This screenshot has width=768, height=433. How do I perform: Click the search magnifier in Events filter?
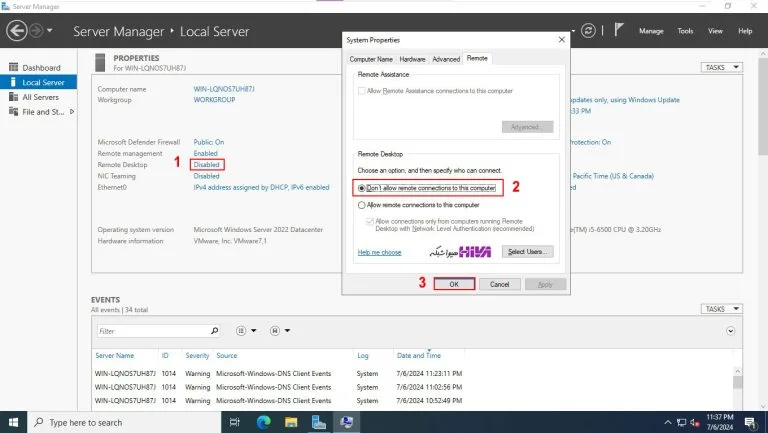pos(214,331)
